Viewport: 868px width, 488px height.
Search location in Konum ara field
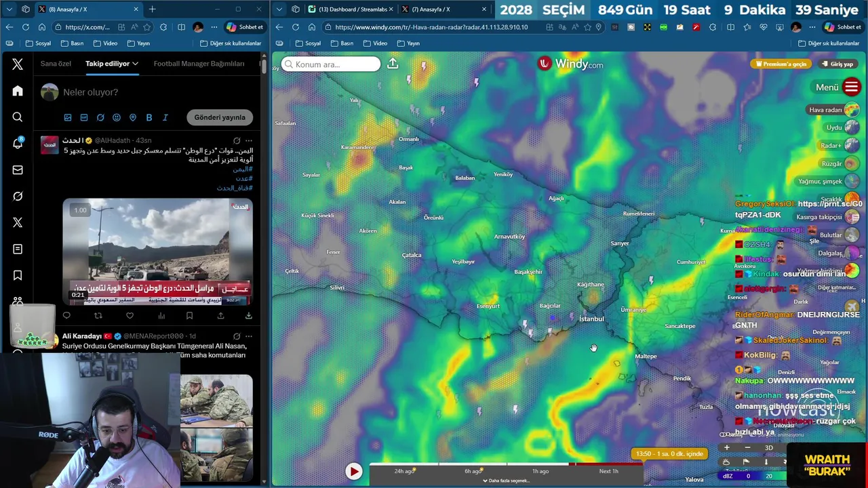331,64
